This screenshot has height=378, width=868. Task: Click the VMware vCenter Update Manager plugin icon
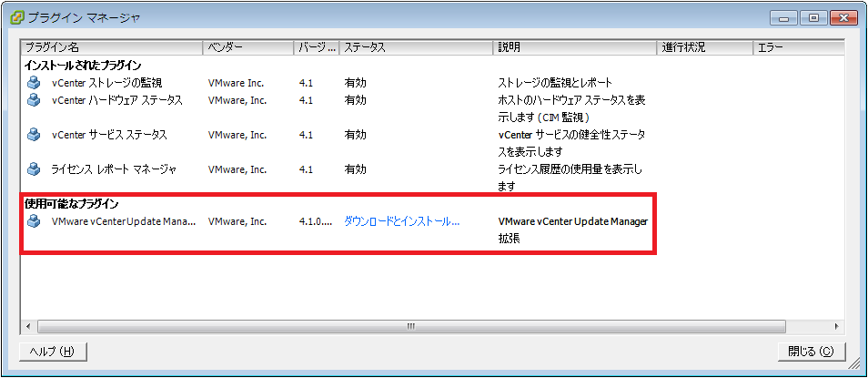coord(34,221)
